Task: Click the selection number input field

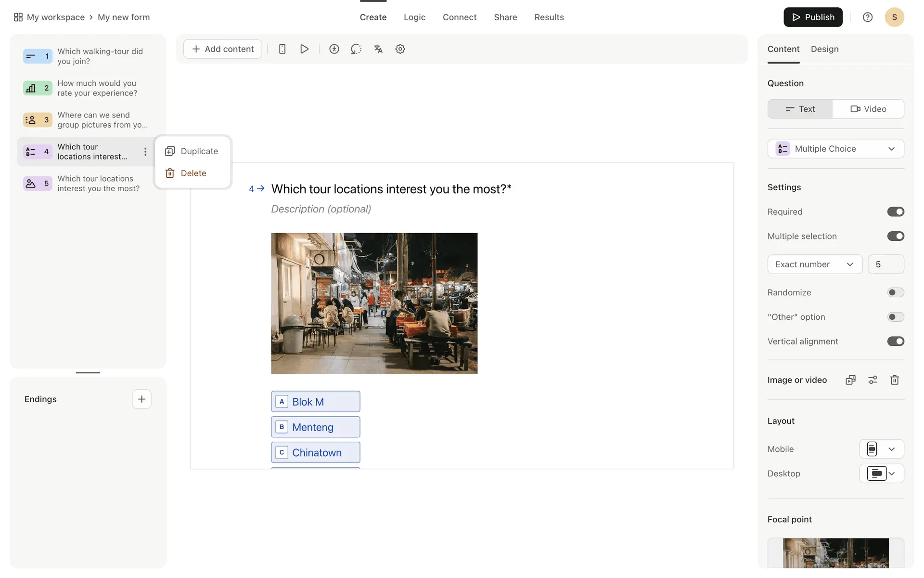Action: tap(885, 264)
